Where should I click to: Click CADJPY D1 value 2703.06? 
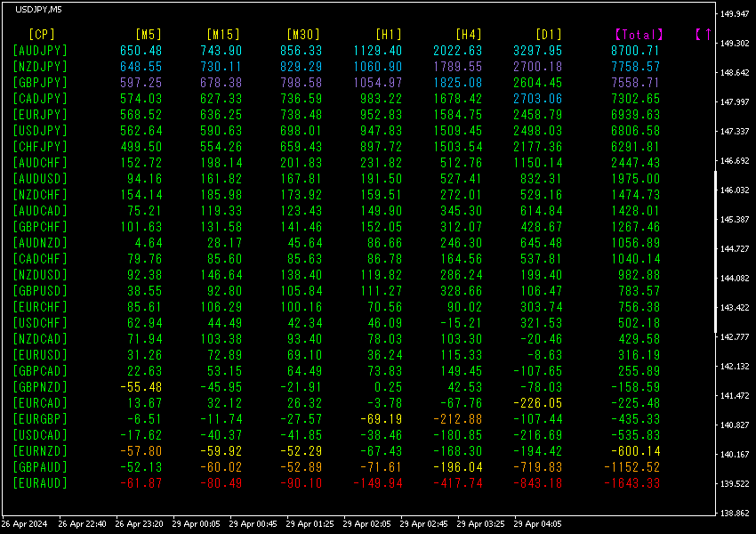click(537, 99)
